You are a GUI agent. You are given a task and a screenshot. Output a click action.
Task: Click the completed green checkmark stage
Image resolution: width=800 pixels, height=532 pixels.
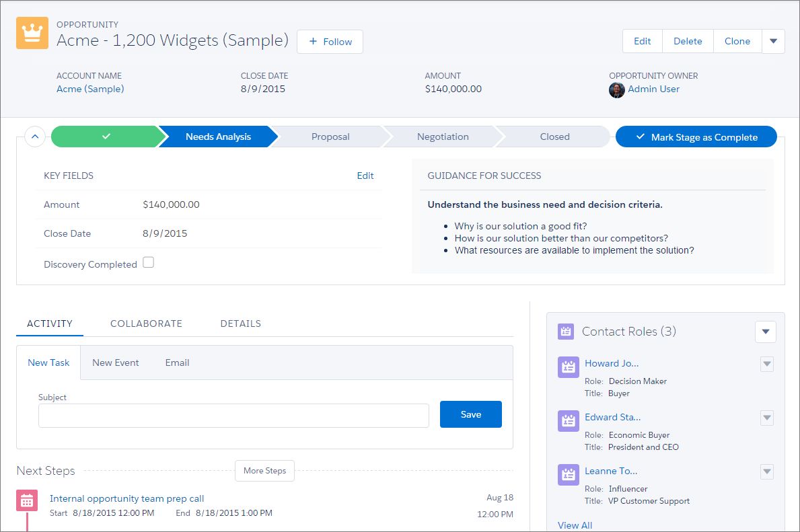[106, 137]
